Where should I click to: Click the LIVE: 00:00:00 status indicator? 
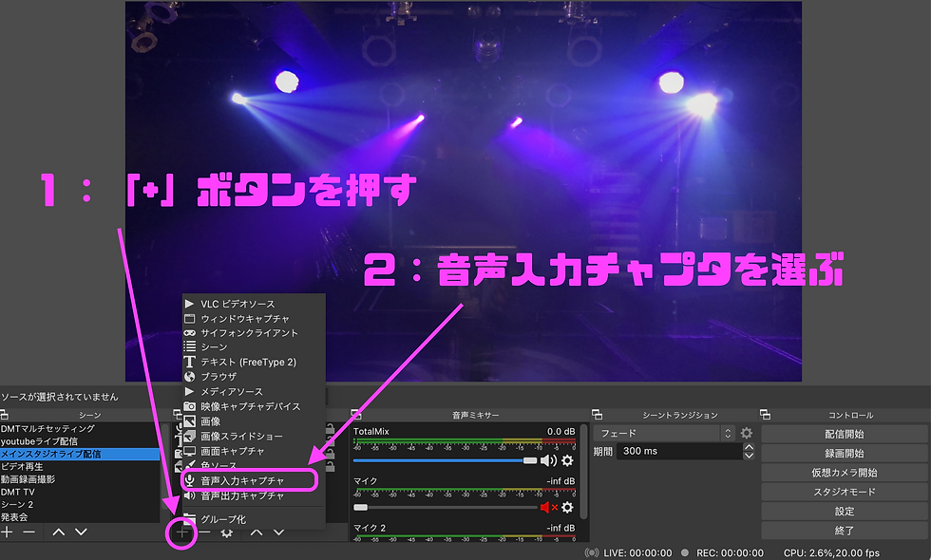(629, 552)
